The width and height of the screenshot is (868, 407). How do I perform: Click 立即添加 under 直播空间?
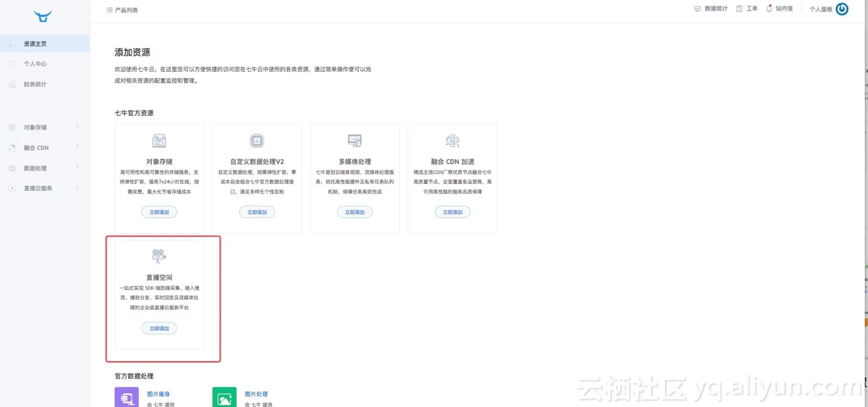[x=159, y=328]
